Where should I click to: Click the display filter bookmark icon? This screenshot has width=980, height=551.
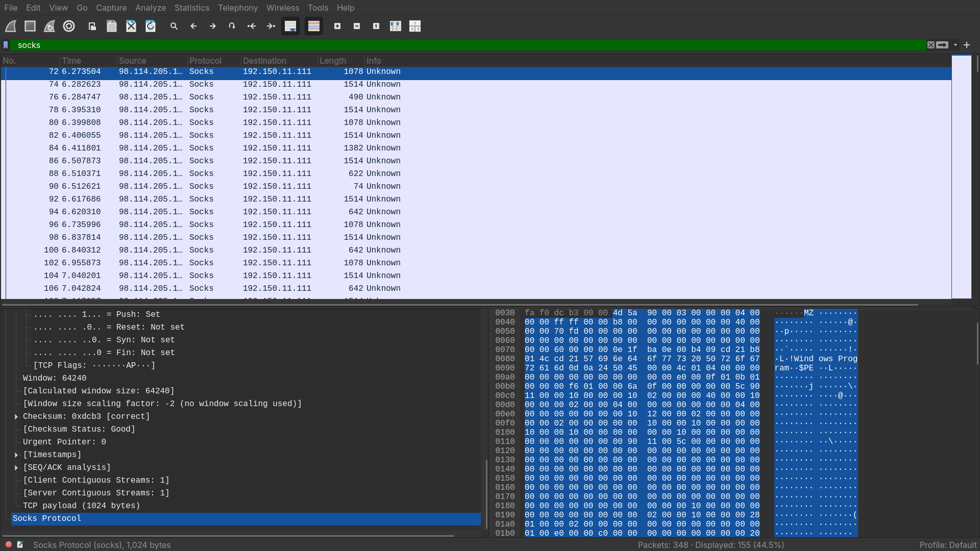pos(6,45)
